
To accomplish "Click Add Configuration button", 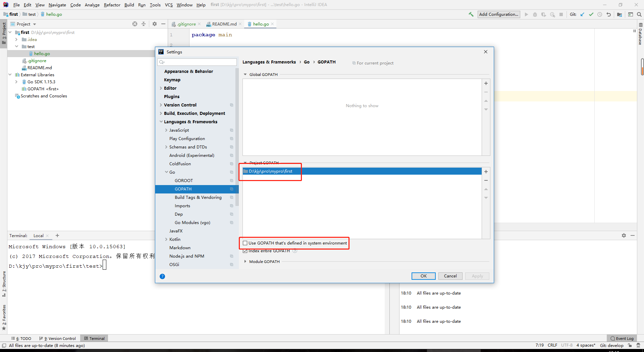I will [x=499, y=14].
